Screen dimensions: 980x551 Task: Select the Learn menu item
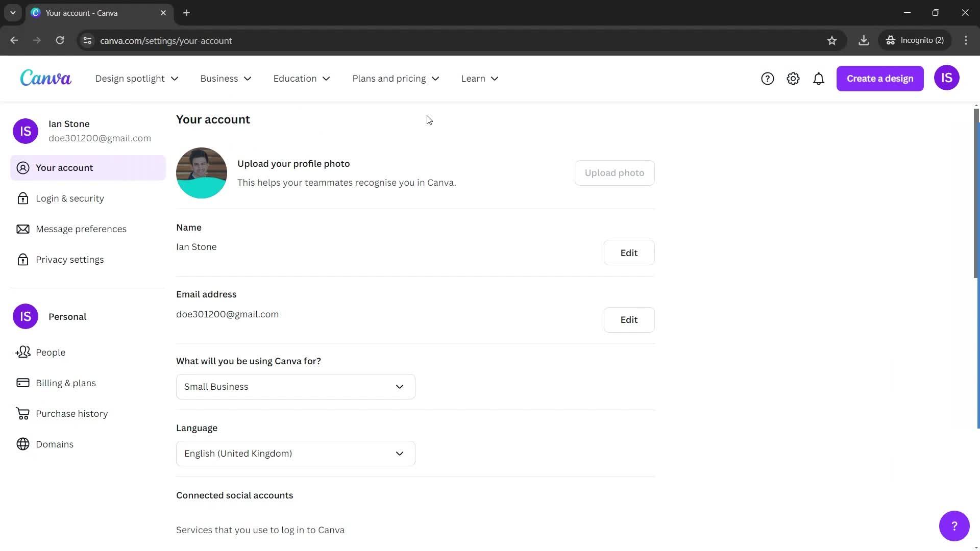pos(480,78)
